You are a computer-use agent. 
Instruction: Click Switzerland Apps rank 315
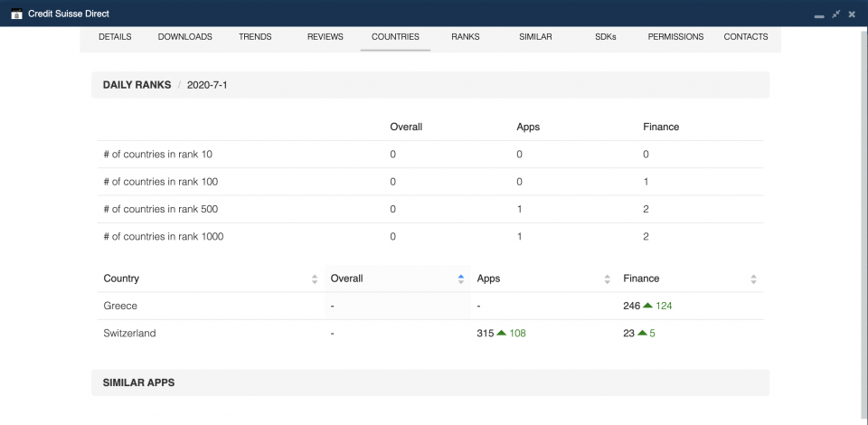coord(485,333)
